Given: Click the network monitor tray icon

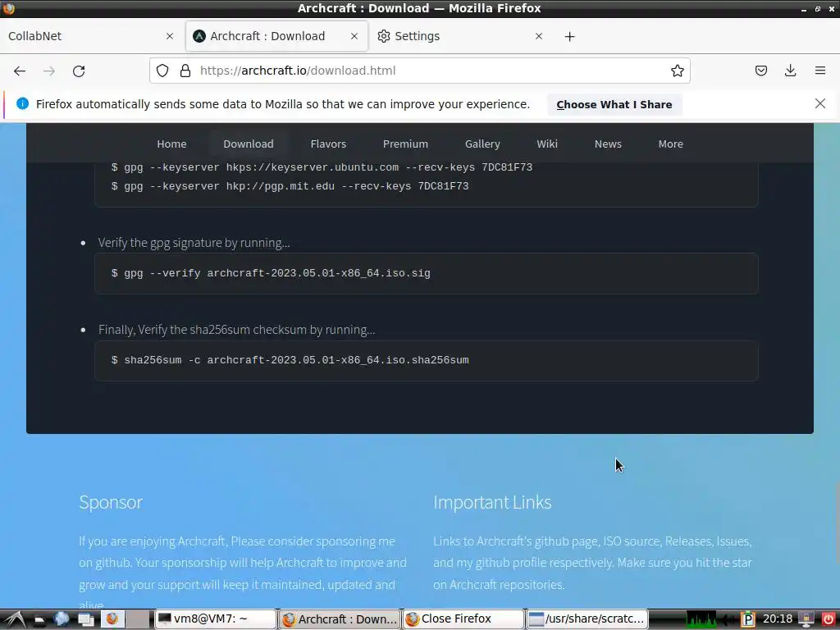Looking at the screenshot, I should tap(806, 619).
